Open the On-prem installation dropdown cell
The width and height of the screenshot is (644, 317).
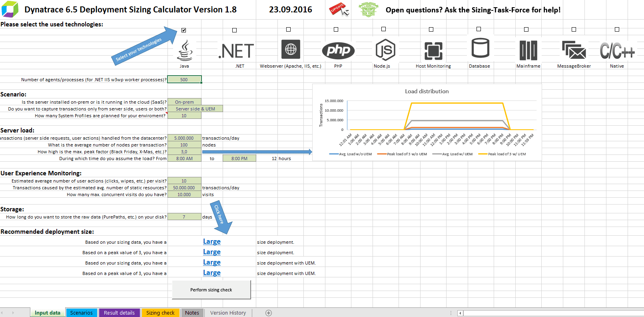[x=184, y=102]
